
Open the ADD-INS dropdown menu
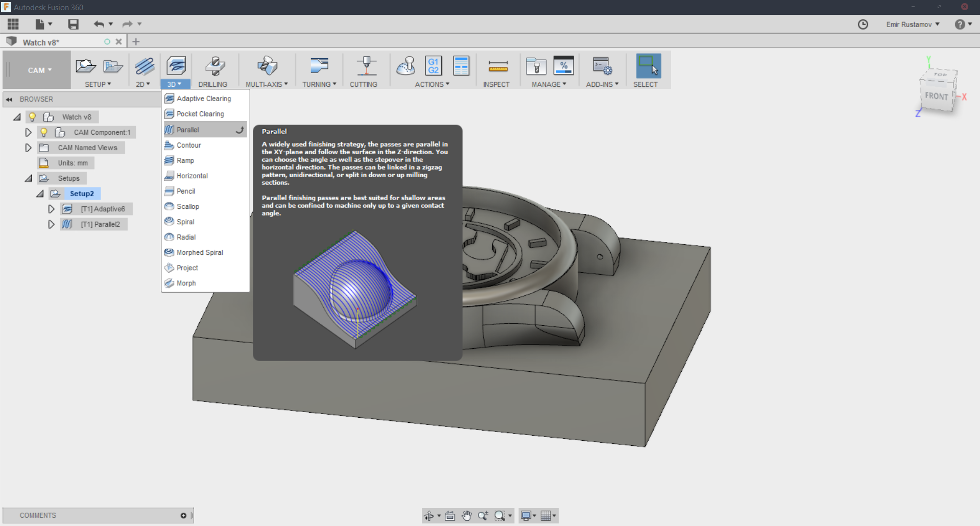point(602,84)
